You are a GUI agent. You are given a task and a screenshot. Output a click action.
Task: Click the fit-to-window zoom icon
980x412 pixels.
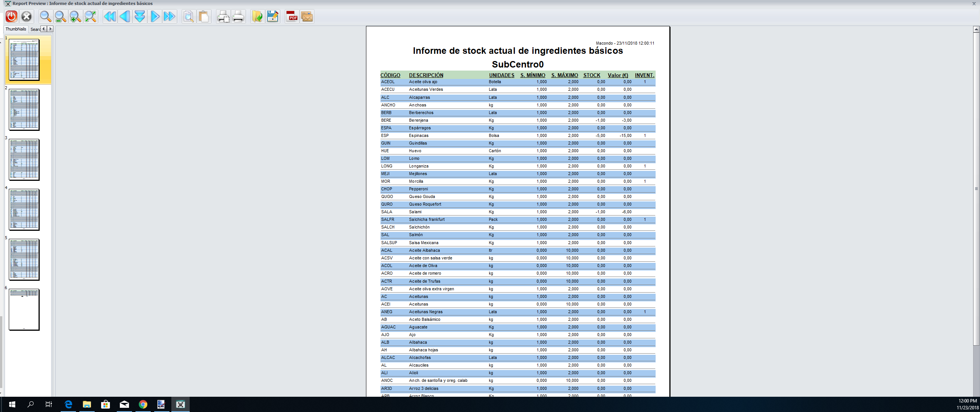tap(90, 16)
